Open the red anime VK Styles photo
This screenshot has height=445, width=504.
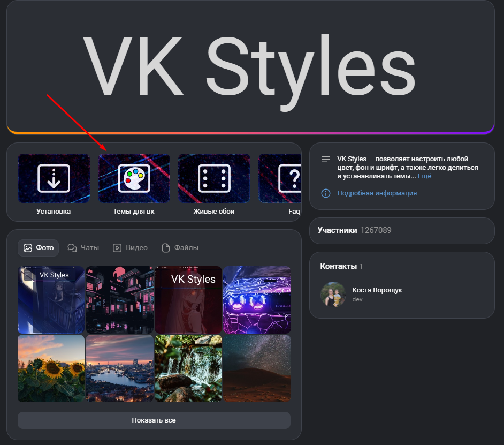pyautogui.click(x=188, y=300)
